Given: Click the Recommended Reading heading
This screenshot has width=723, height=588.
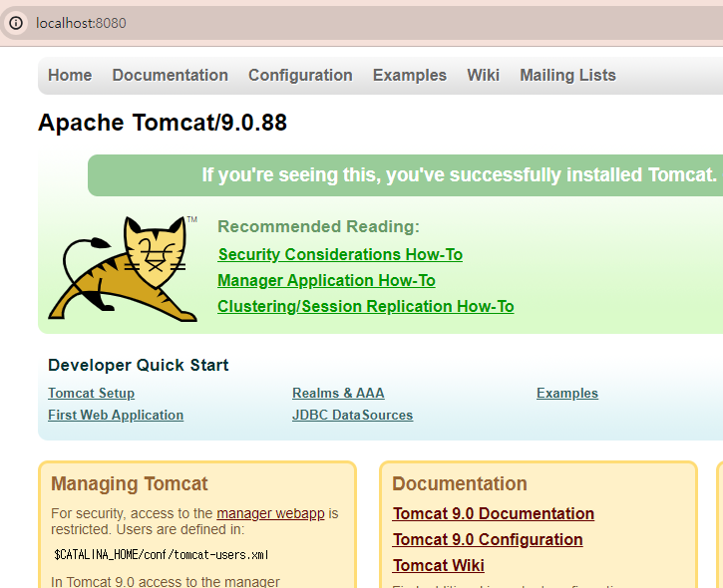Looking at the screenshot, I should tap(318, 226).
